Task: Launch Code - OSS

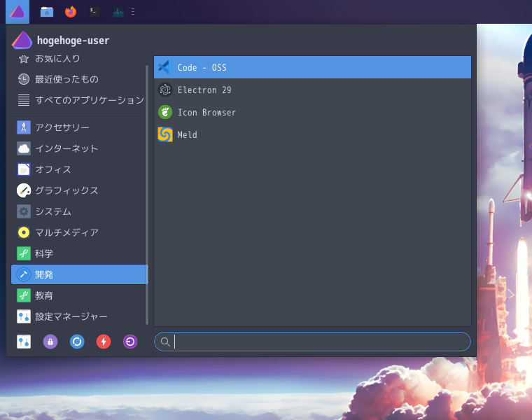Action: (312, 67)
